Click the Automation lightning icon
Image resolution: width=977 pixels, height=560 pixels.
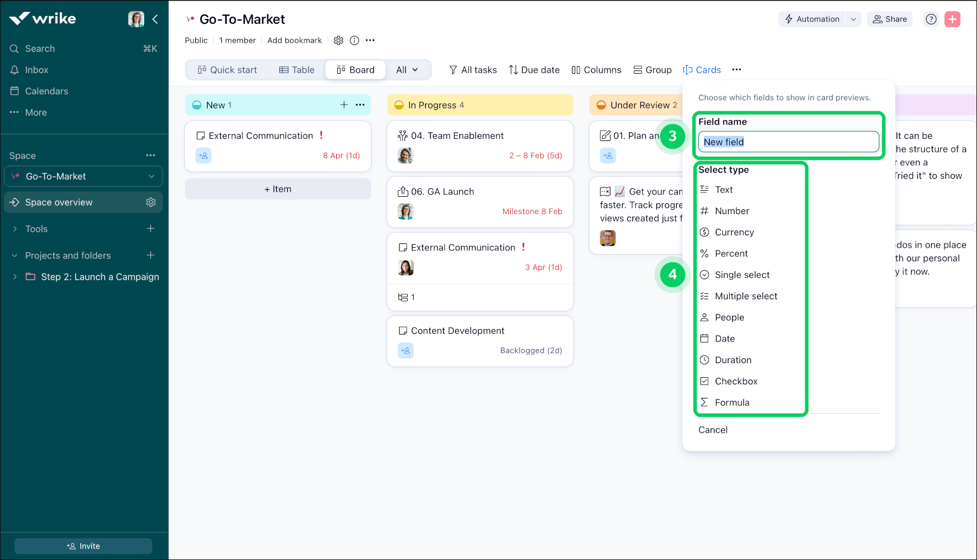[788, 19]
